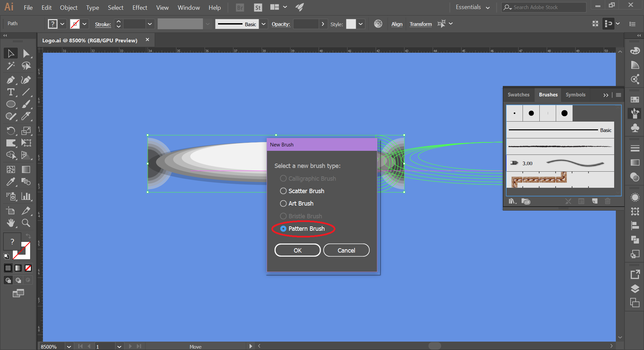Image resolution: width=644 pixels, height=350 pixels.
Task: Select the Magic Wand tool
Action: click(x=11, y=66)
